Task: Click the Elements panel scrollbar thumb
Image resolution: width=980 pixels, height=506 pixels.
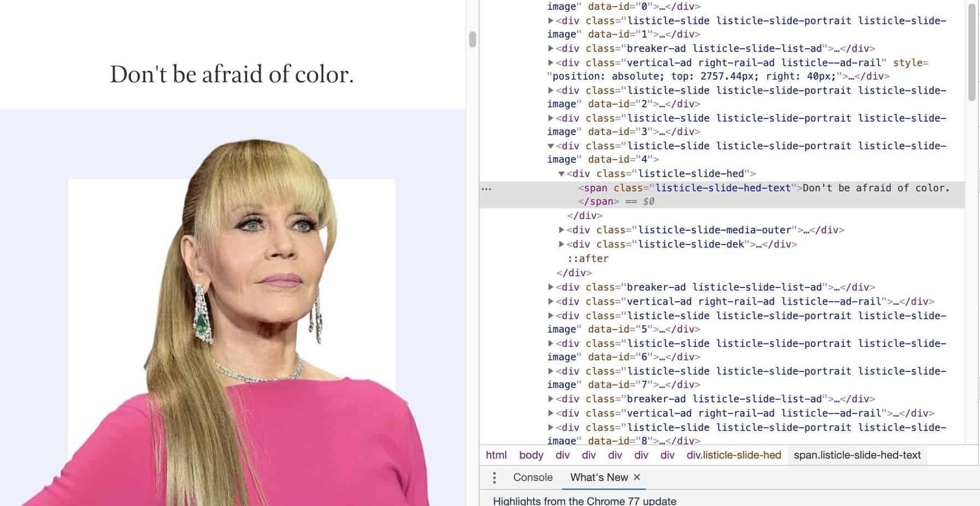Action: 972,52
